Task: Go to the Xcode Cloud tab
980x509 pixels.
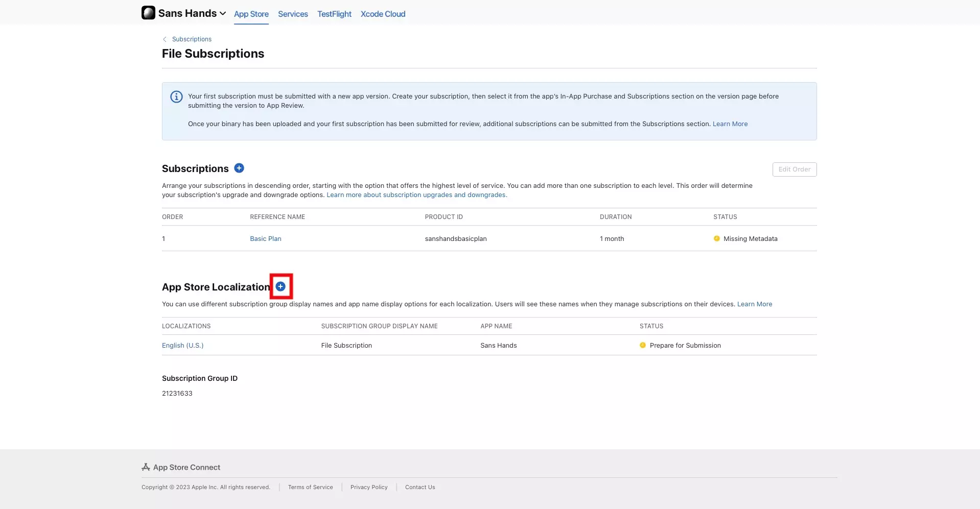Action: 383,14
